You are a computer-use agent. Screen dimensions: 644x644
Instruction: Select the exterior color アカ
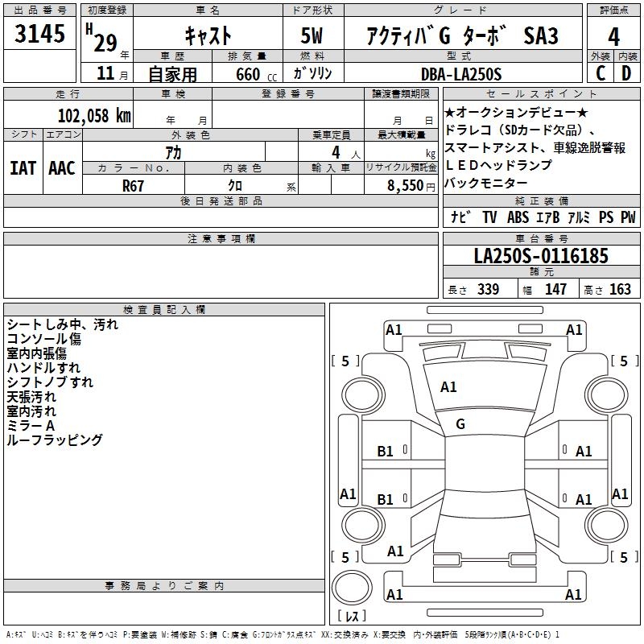point(173,152)
